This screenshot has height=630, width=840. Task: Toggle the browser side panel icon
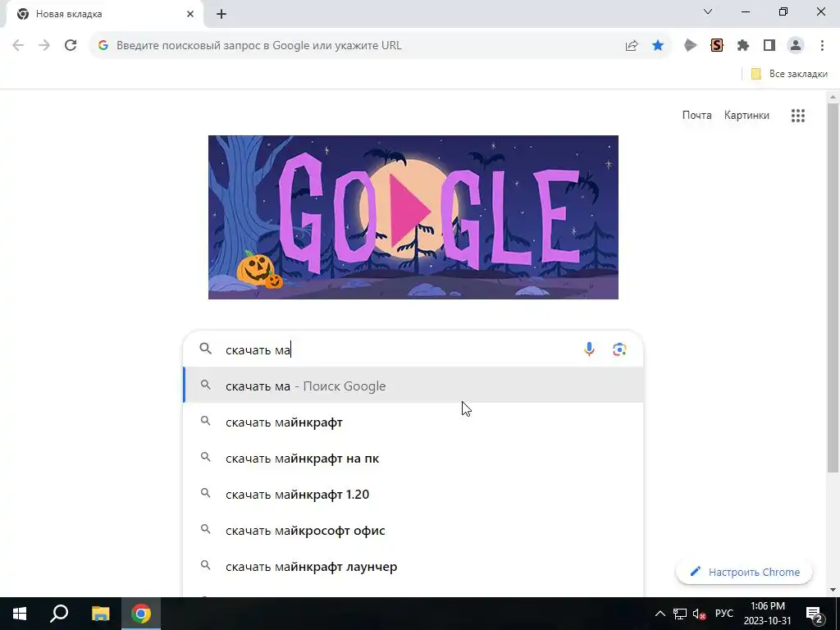(769, 46)
